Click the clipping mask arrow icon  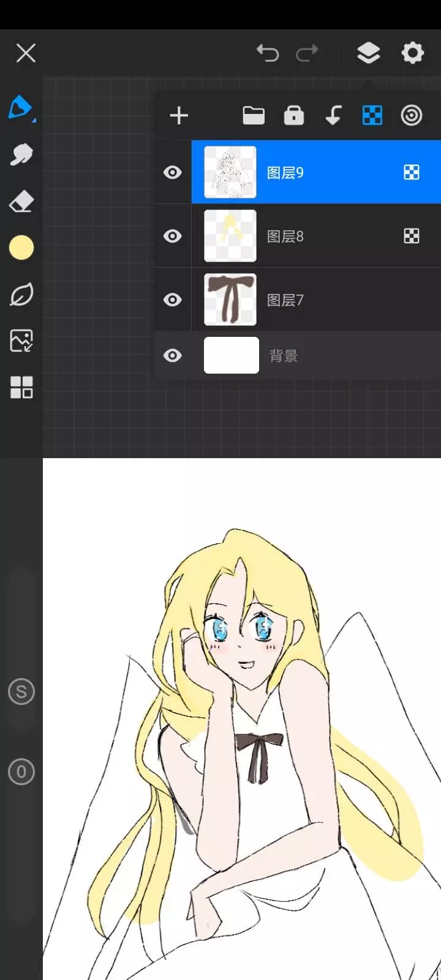pos(333,116)
